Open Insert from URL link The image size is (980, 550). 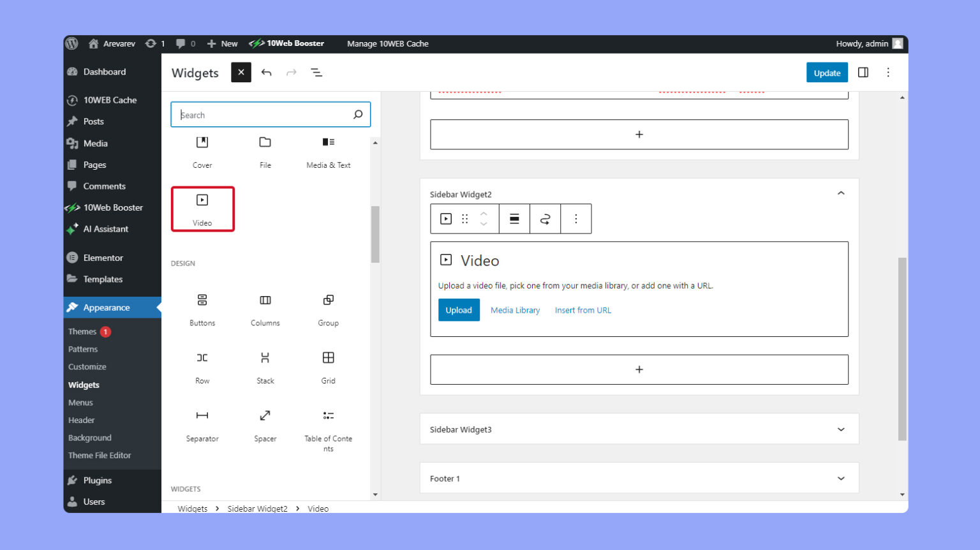(582, 309)
